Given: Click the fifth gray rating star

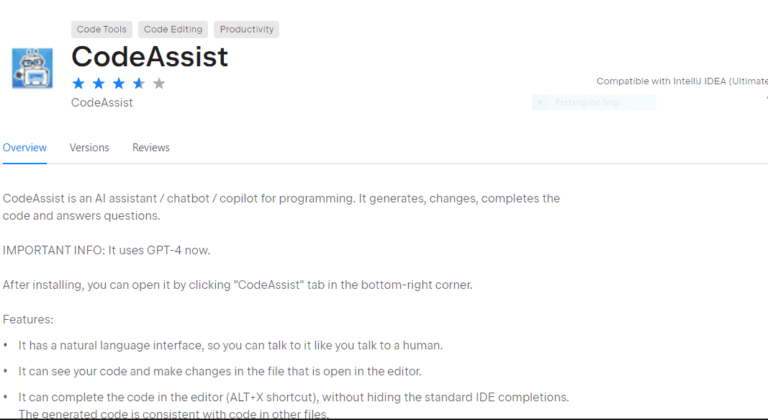Looking at the screenshot, I should 159,83.
